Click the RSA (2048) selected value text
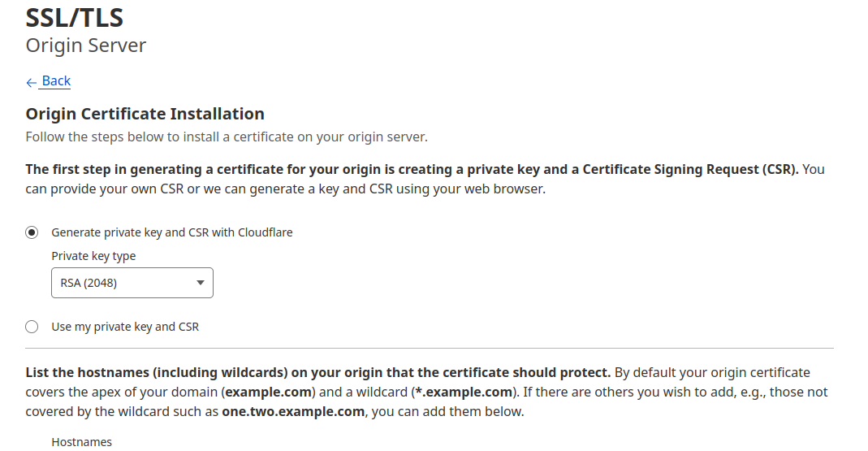This screenshot has width=868, height=451. (89, 283)
